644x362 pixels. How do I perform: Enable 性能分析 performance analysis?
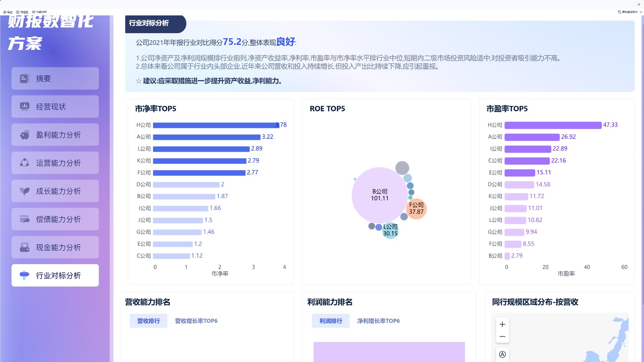pos(34,12)
